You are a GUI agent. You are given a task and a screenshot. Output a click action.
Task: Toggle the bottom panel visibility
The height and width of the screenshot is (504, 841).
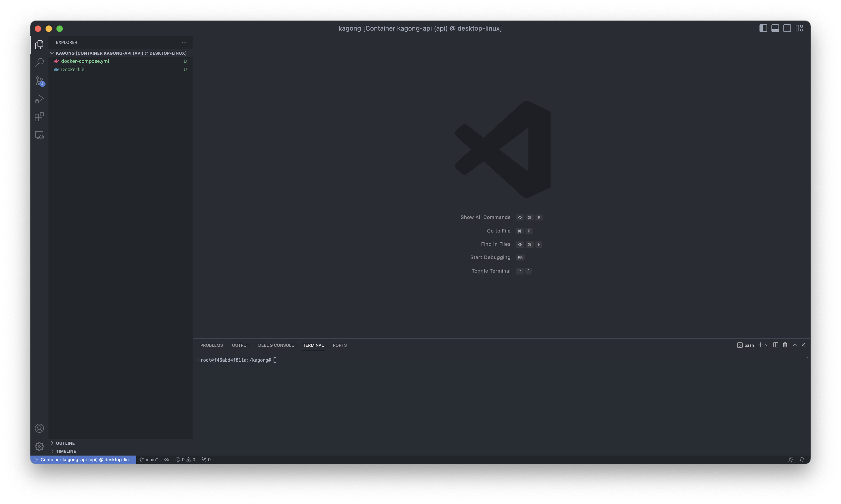(775, 28)
